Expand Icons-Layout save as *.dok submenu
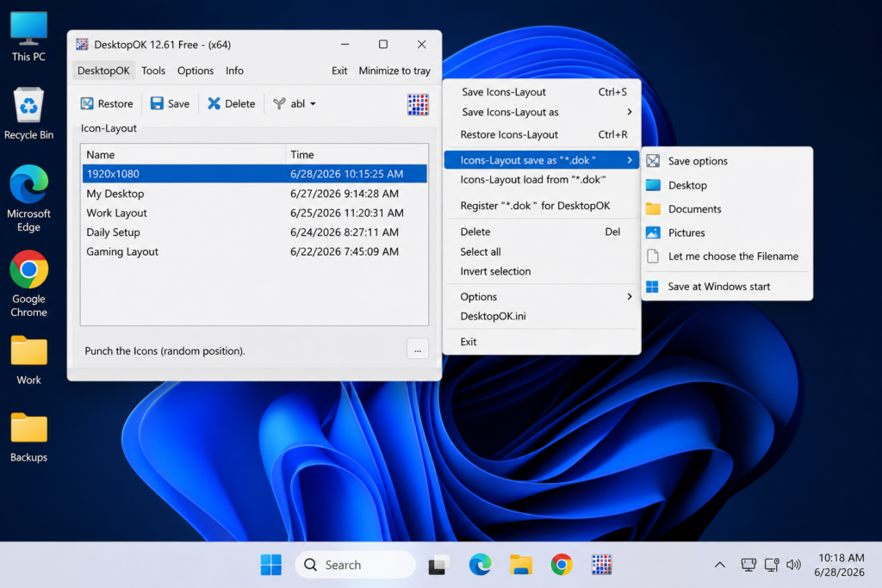 (x=542, y=160)
